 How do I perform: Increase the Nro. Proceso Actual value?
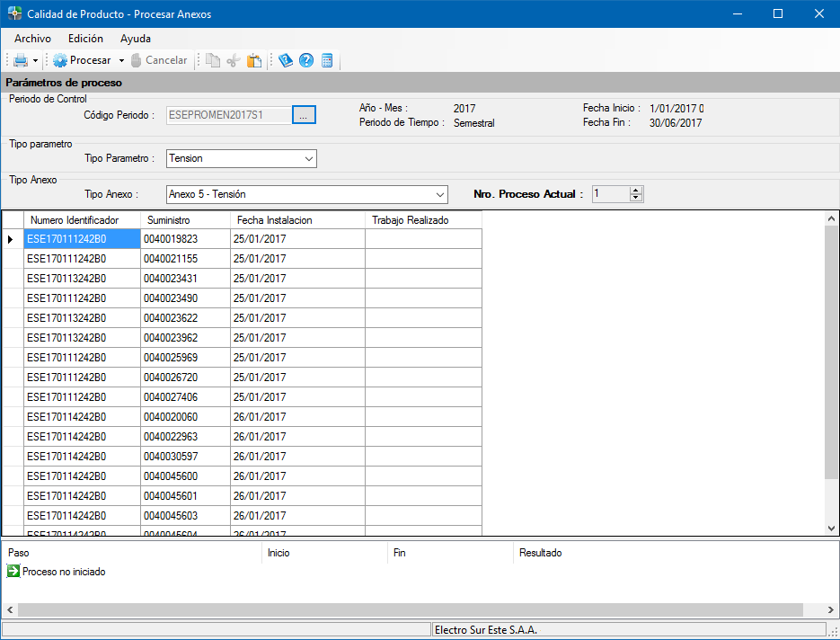click(x=636, y=191)
